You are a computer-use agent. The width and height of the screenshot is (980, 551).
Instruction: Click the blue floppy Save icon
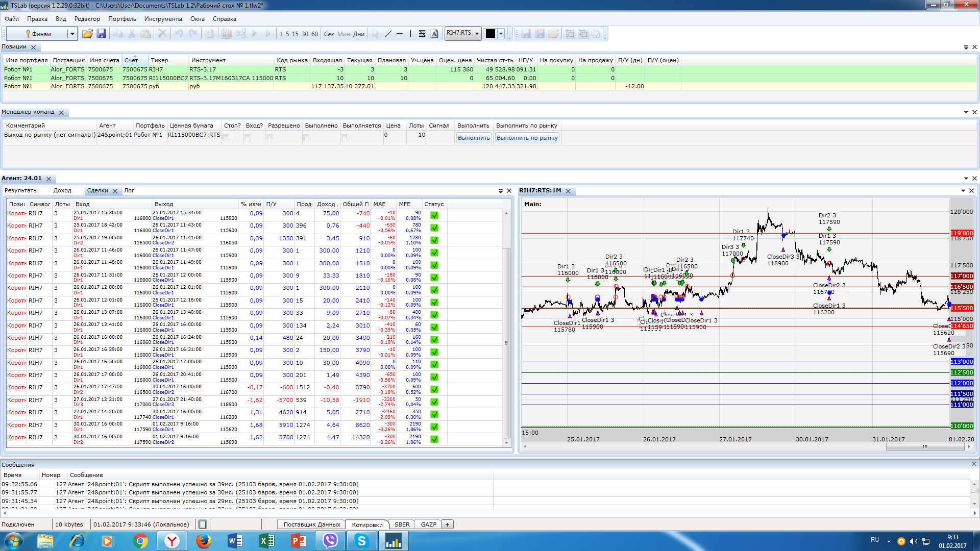[x=101, y=34]
